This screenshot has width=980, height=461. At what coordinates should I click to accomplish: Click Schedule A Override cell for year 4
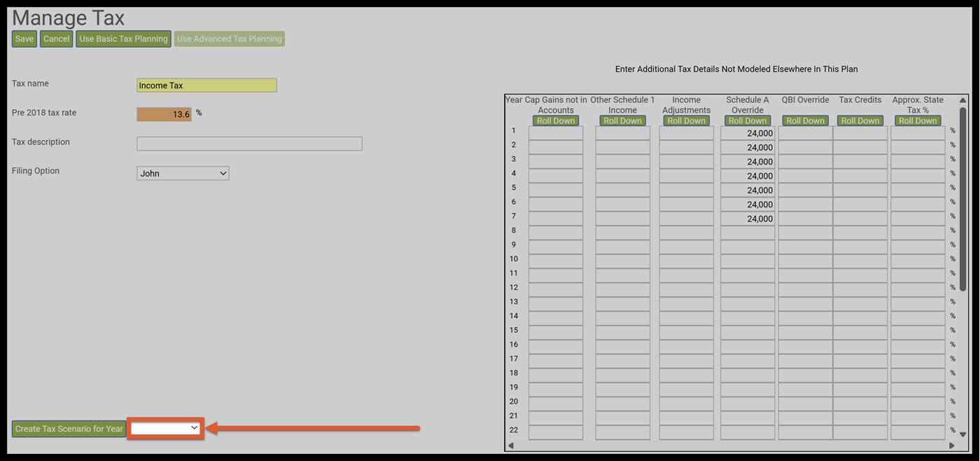click(x=748, y=176)
